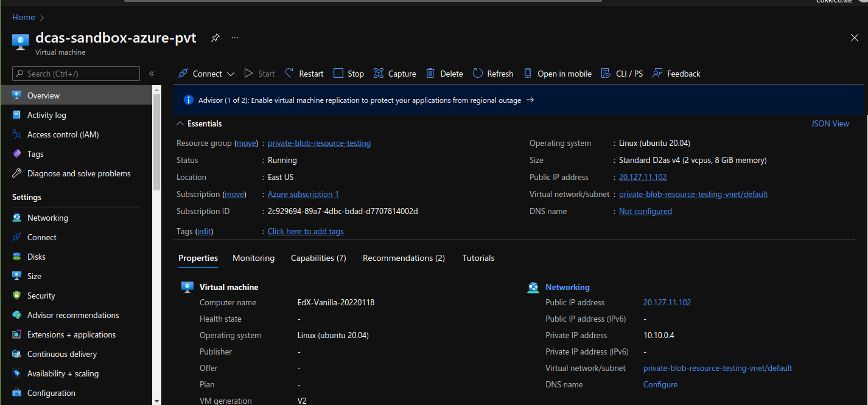
Task: Click Networking section virtual network/subnet link
Action: coord(718,368)
